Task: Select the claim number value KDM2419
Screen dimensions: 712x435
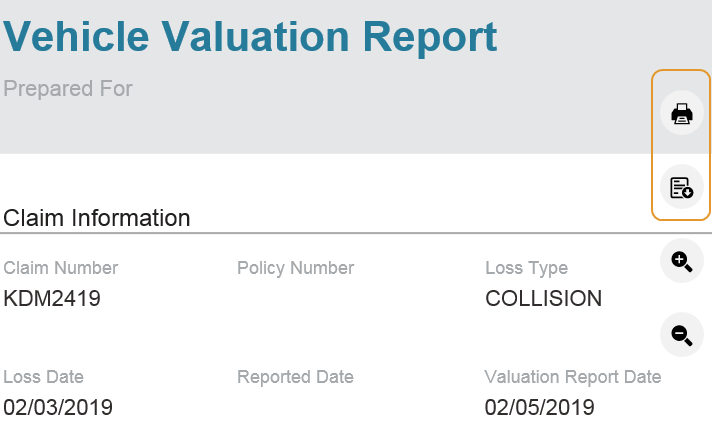Action: click(52, 298)
